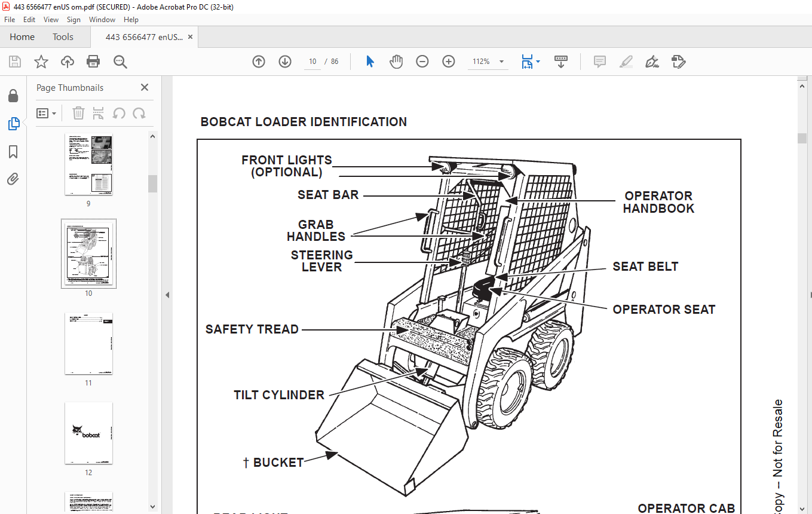Switch to the Home tab
The width and height of the screenshot is (812, 514).
click(x=22, y=37)
